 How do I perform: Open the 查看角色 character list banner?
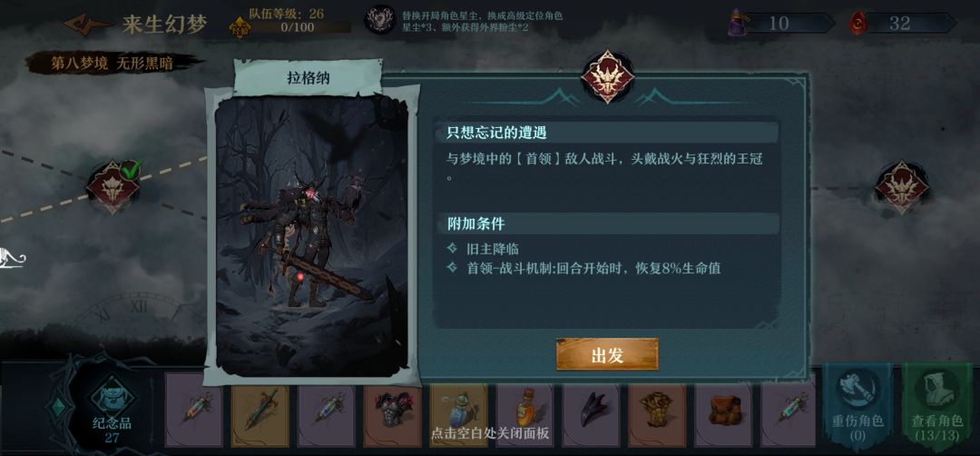[936, 405]
